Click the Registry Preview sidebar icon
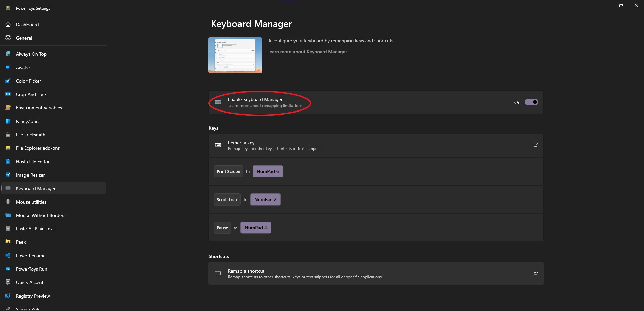 [x=8, y=296]
